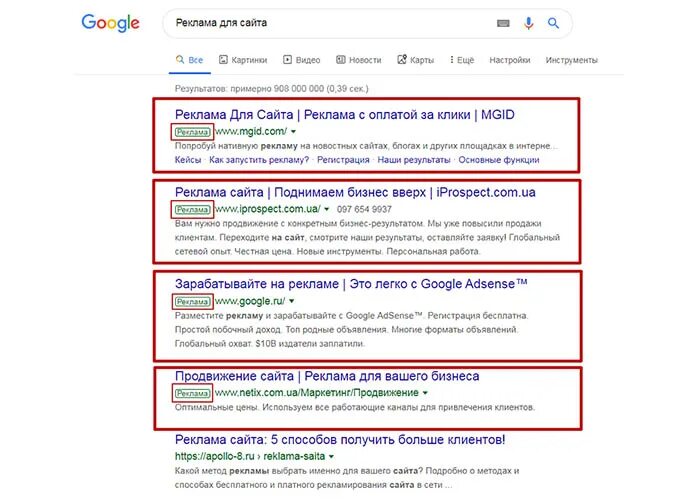This screenshot has height=500, width=700.
Task: Open the on-screen keyboard icon
Action: tap(502, 22)
